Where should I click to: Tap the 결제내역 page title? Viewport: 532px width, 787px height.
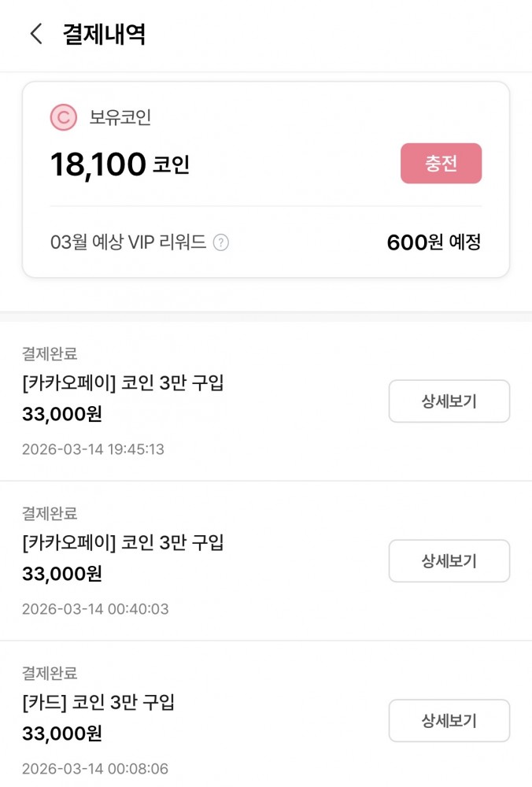[x=104, y=35]
